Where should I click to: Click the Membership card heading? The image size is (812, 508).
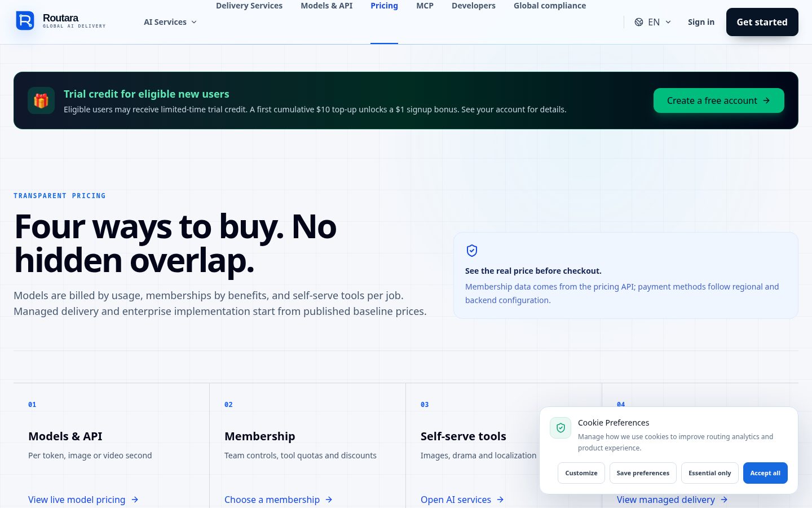[260, 436]
